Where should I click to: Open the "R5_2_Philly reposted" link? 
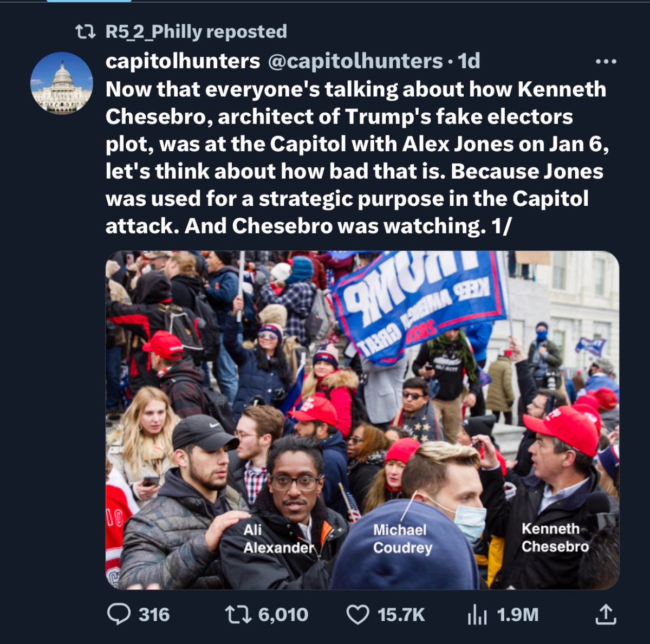tap(196, 32)
